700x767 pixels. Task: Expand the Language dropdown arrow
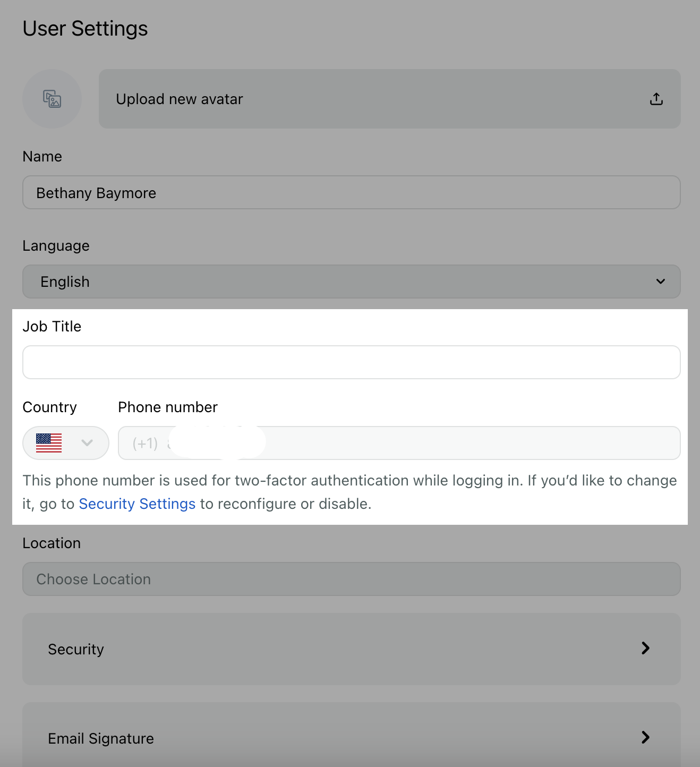(661, 282)
